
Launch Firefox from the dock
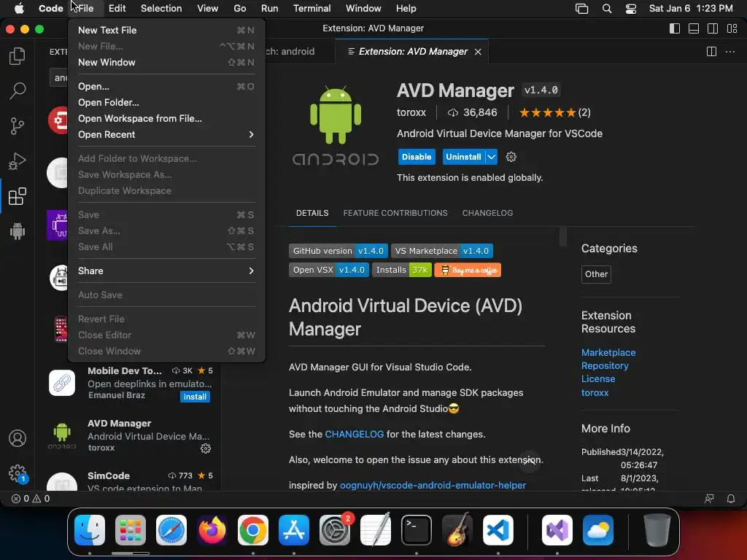(x=212, y=530)
